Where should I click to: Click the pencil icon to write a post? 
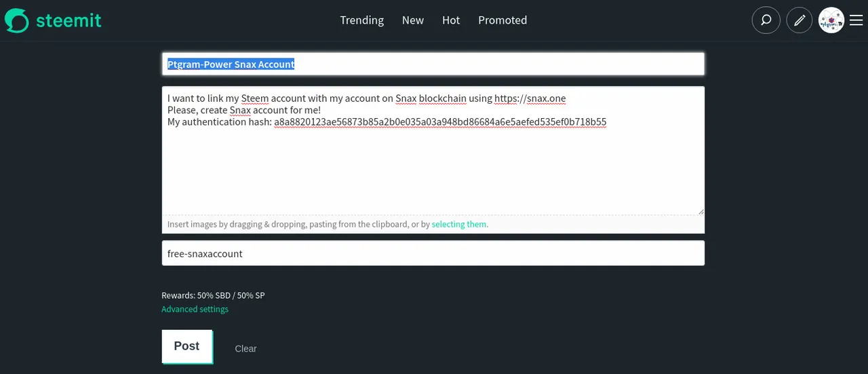click(800, 20)
